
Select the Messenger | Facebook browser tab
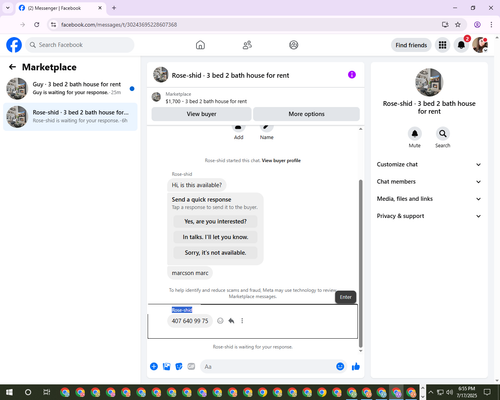tap(60, 8)
